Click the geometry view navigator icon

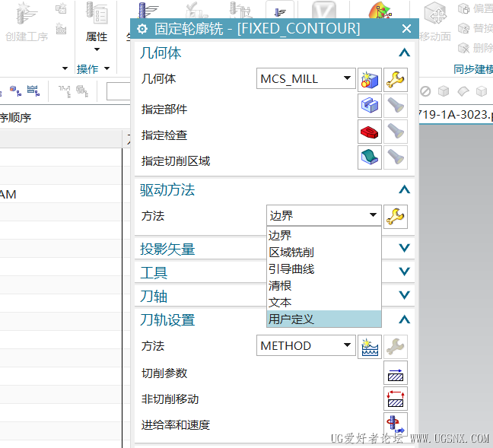click(x=15, y=91)
